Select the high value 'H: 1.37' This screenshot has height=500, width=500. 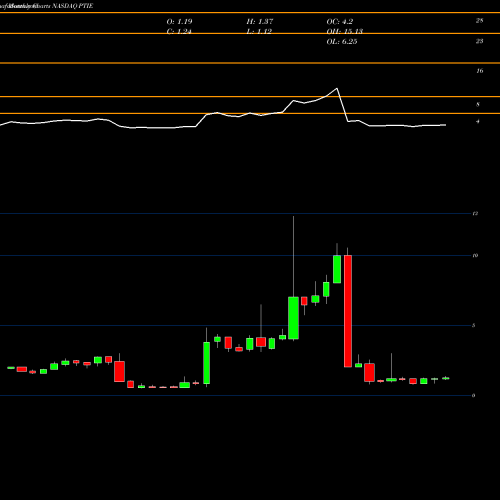tap(260, 22)
